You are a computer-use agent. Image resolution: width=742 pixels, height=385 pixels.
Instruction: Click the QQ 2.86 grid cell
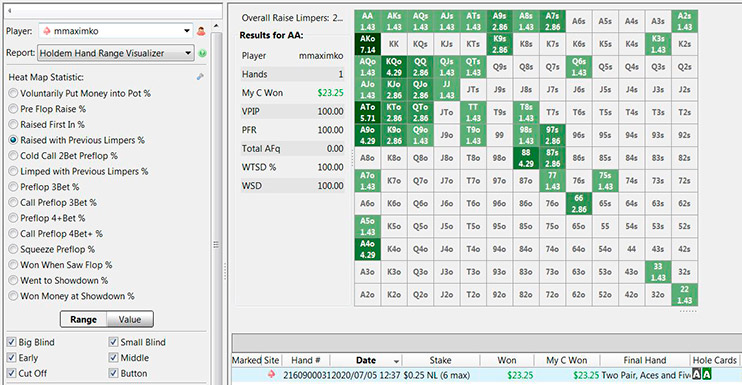(x=420, y=67)
